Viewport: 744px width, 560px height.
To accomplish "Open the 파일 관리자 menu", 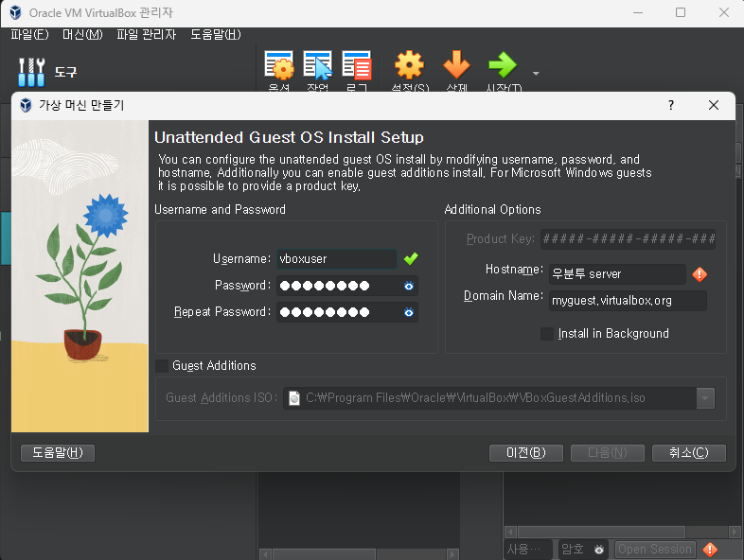I will click(x=146, y=35).
